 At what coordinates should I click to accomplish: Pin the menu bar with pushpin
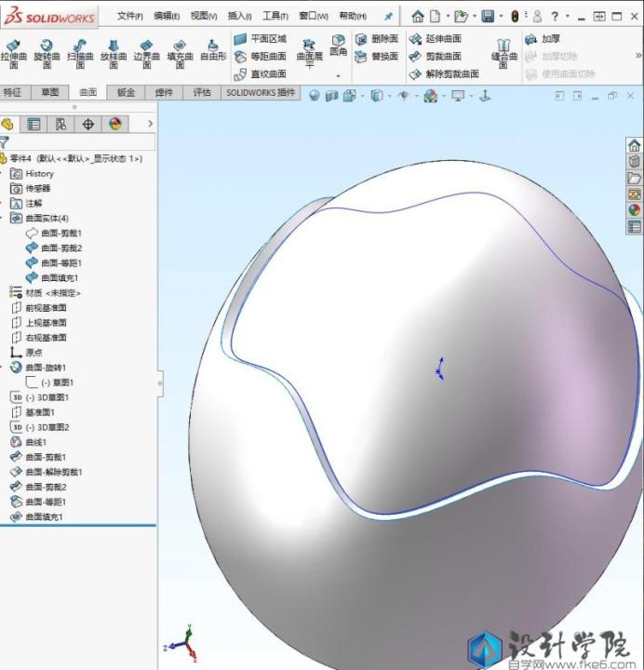pos(388,16)
